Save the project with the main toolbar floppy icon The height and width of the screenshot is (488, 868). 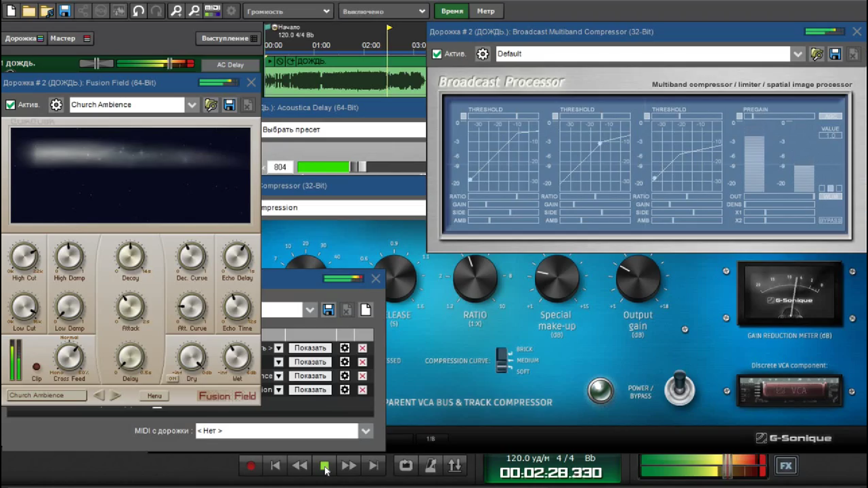point(65,11)
